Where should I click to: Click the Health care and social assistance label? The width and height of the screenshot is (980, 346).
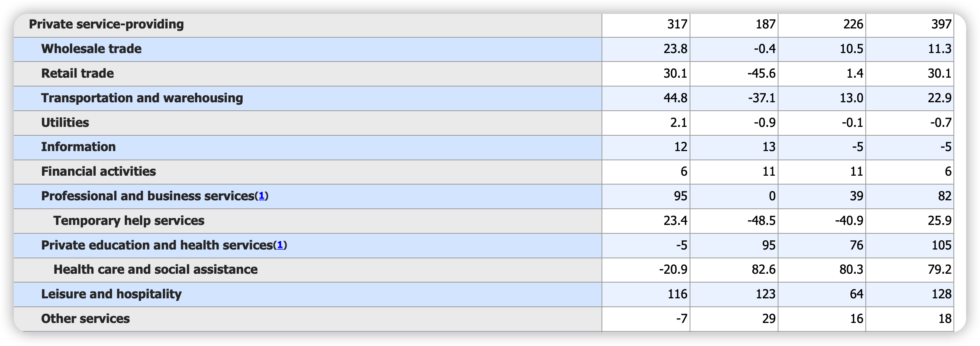(x=155, y=269)
